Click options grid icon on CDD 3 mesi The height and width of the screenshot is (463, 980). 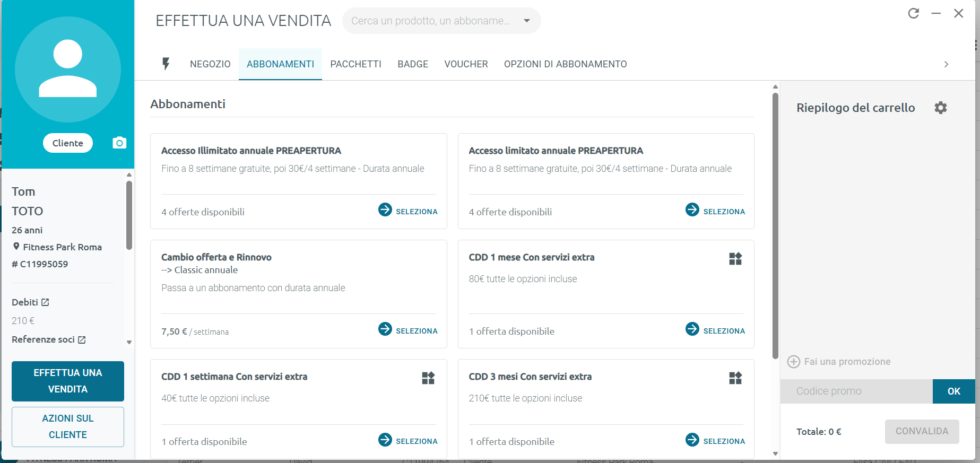click(x=735, y=378)
